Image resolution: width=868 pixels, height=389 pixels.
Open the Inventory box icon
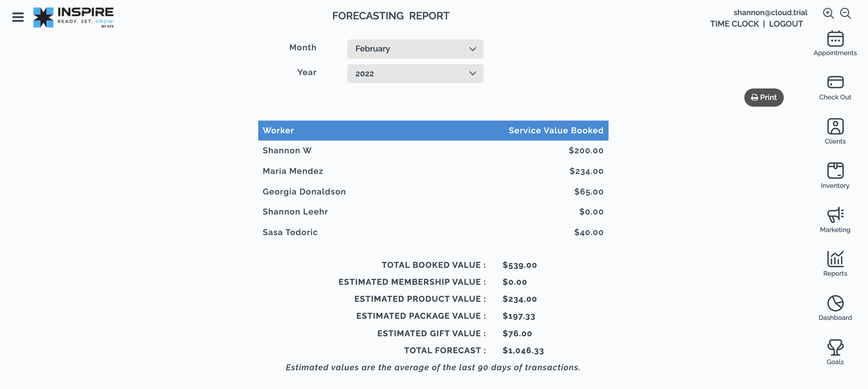pos(835,171)
